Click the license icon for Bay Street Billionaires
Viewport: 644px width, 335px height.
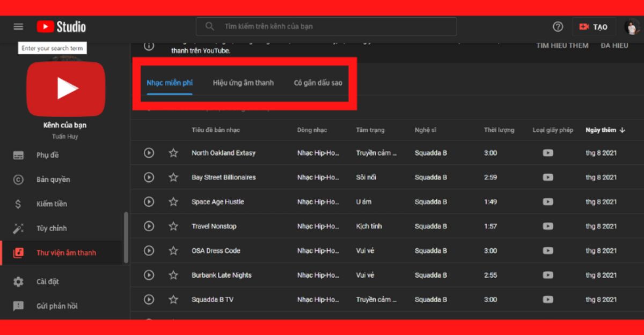click(x=547, y=177)
